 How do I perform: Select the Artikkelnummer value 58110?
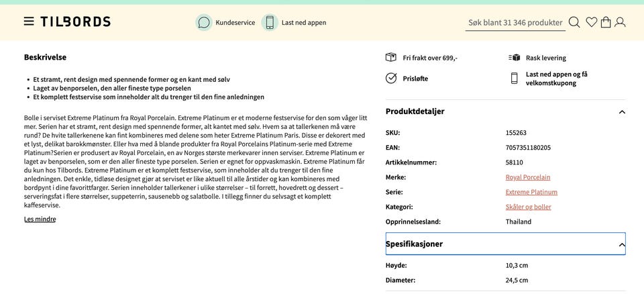tap(515, 162)
